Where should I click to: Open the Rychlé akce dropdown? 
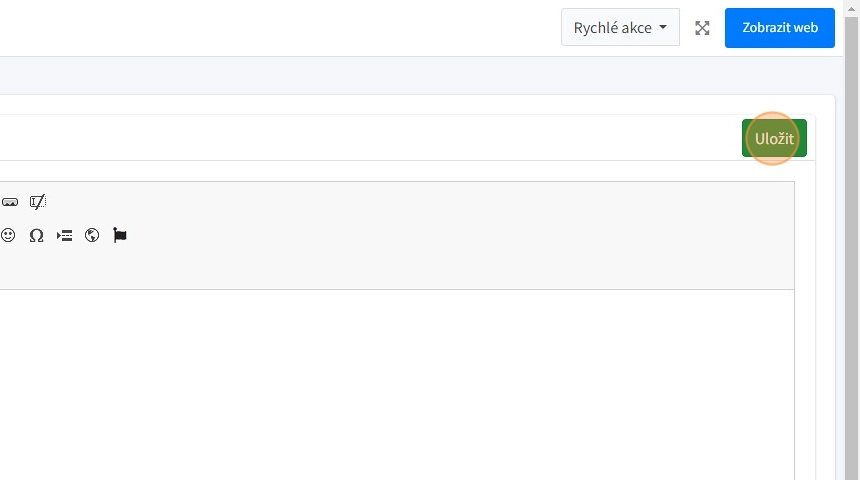coord(620,28)
